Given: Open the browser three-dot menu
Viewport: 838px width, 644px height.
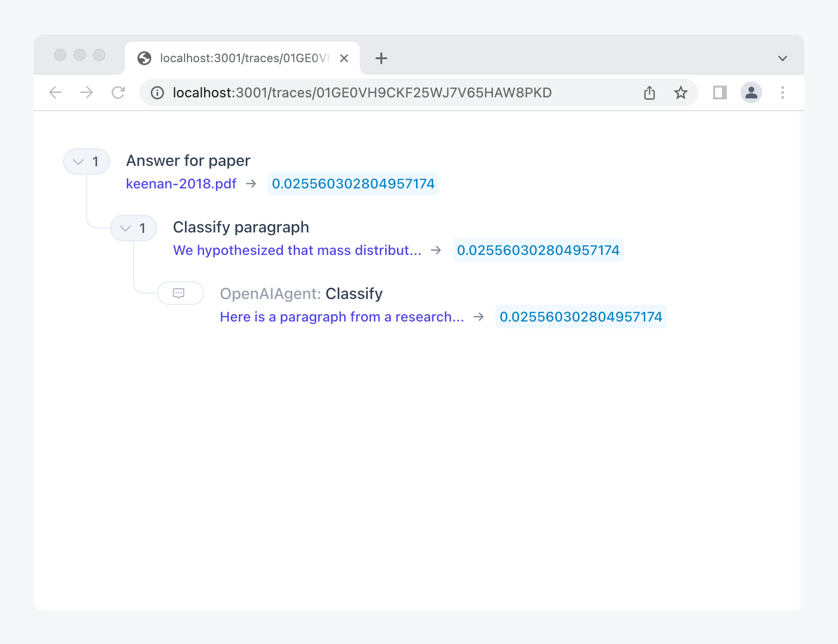Looking at the screenshot, I should pyautogui.click(x=782, y=92).
